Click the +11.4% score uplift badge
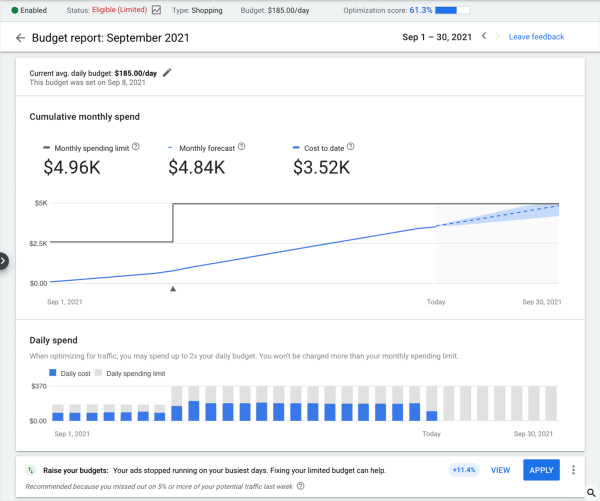The image size is (600, 501). (x=463, y=470)
